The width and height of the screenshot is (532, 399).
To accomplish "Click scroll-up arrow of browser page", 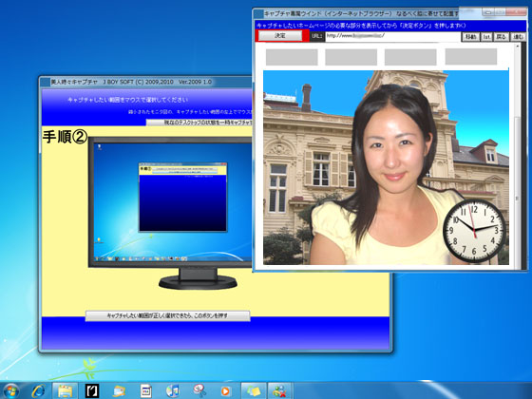I will (518, 47).
